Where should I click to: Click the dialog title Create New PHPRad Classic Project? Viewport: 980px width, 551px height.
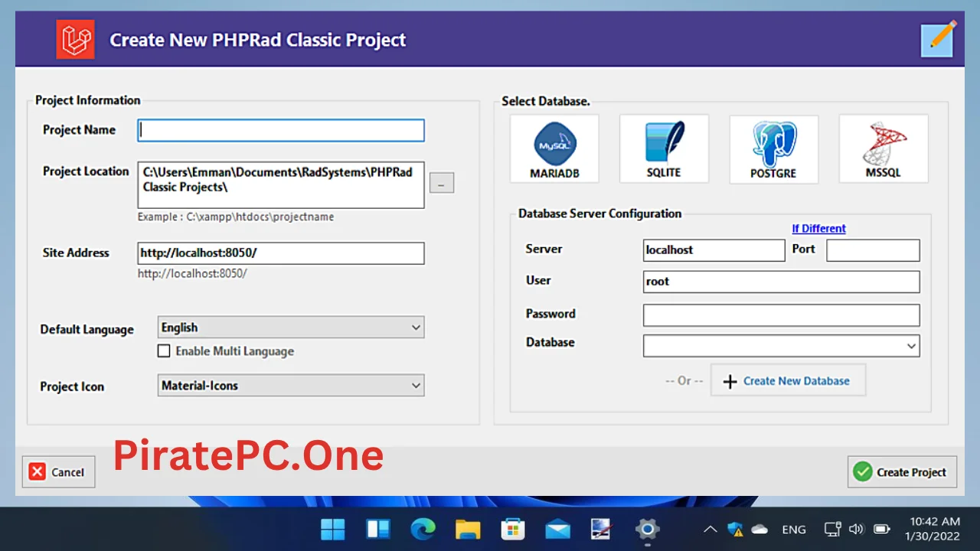258,41
